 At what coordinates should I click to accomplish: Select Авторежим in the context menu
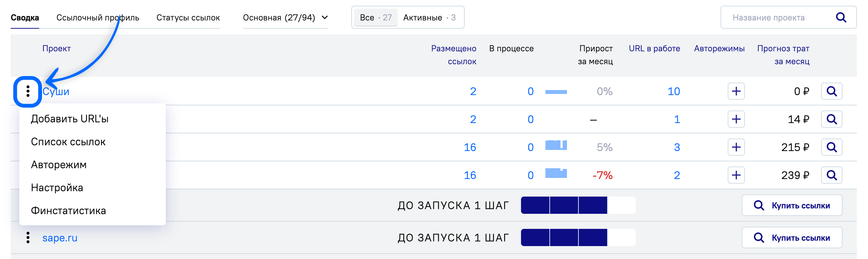point(59,165)
